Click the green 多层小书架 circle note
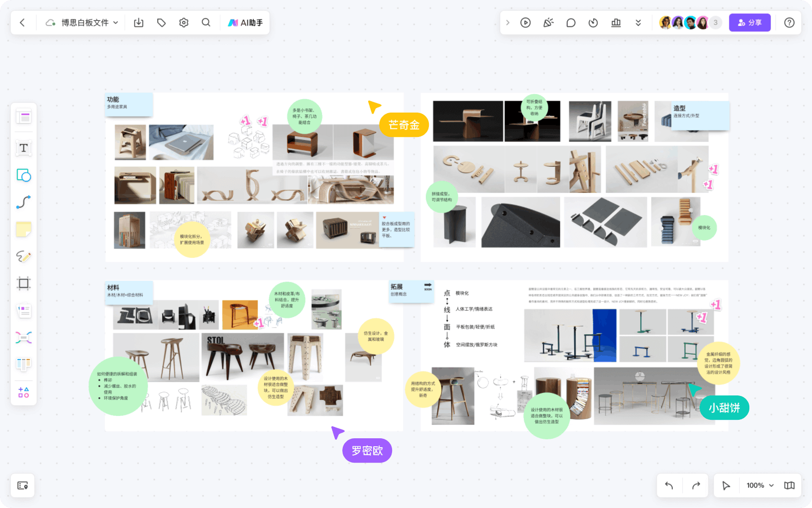Viewport: 812px width, 508px height. 304,117
